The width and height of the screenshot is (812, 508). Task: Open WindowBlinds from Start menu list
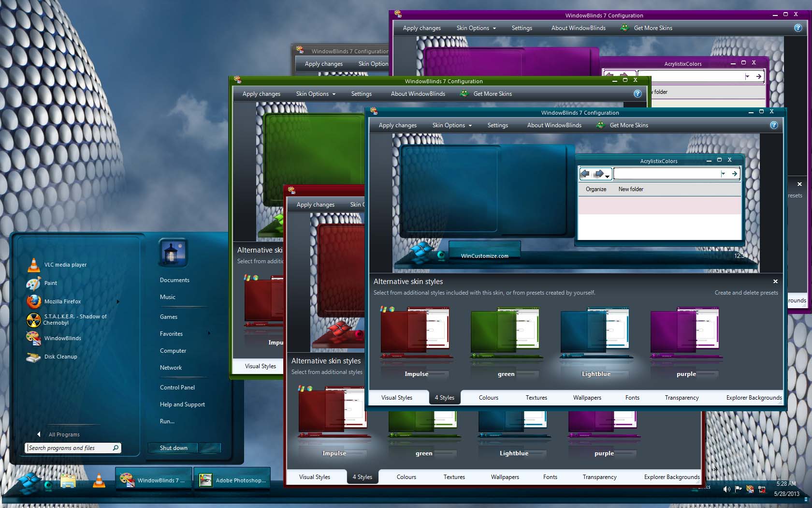click(x=55, y=338)
